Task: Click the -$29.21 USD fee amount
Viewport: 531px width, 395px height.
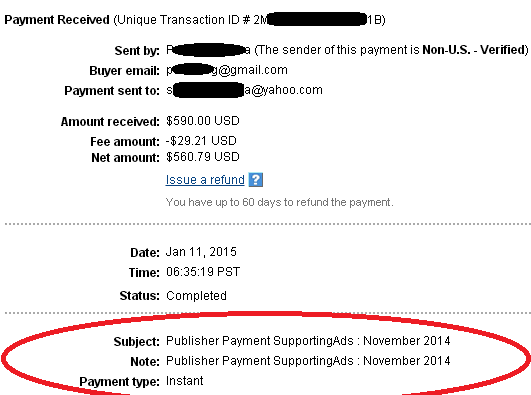Action: click(201, 141)
